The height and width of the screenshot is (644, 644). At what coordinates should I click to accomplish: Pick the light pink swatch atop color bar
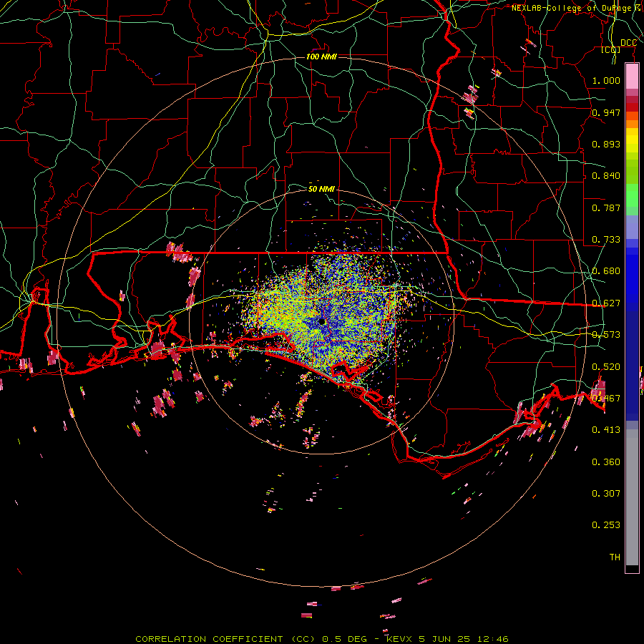pyautogui.click(x=632, y=76)
